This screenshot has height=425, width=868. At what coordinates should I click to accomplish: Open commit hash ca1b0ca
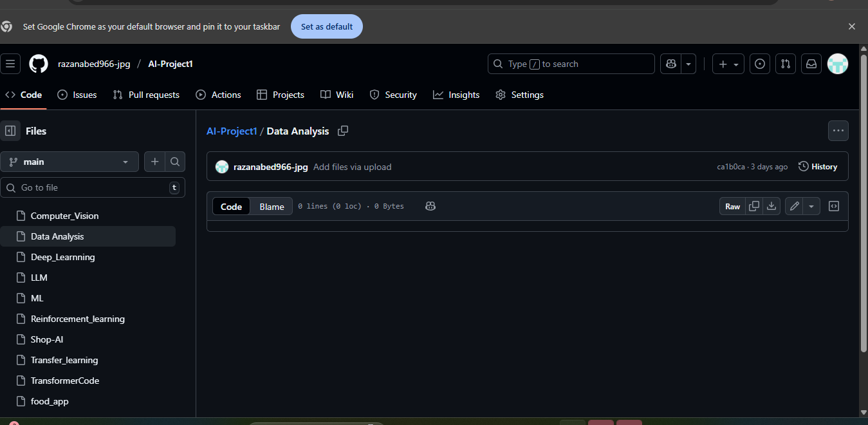731,167
